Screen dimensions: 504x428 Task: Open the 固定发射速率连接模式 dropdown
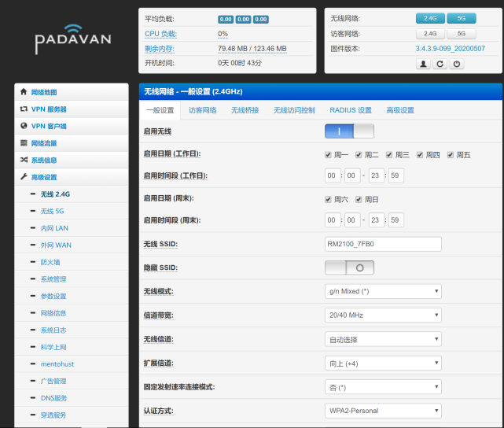(383, 387)
